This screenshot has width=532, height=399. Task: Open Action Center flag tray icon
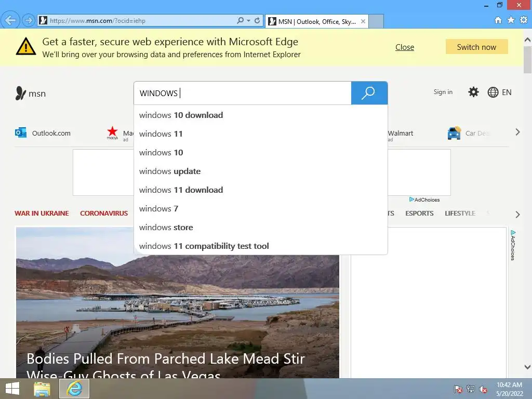click(x=458, y=389)
